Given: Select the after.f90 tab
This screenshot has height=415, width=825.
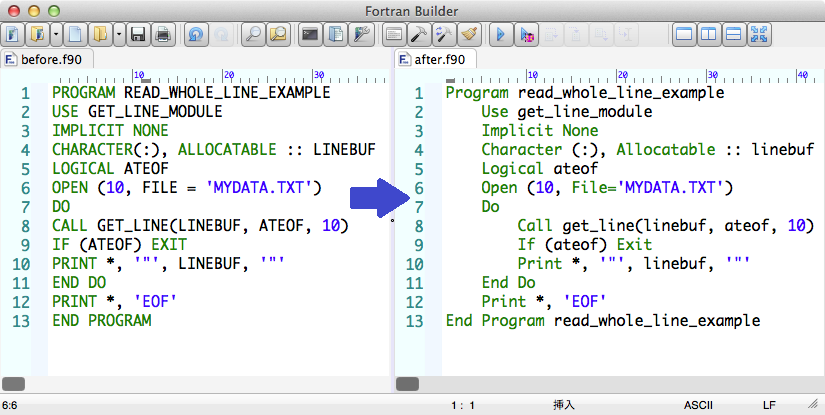Looking at the screenshot, I should 436,59.
